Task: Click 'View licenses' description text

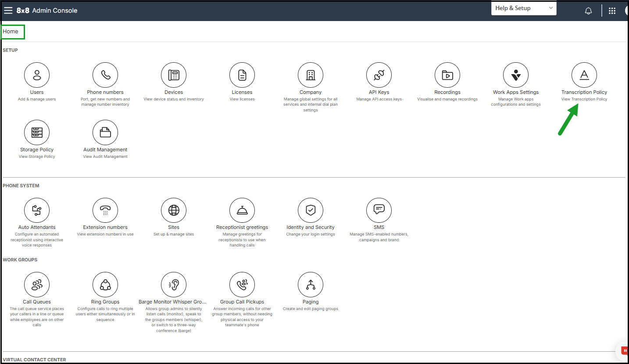Action: [x=242, y=99]
